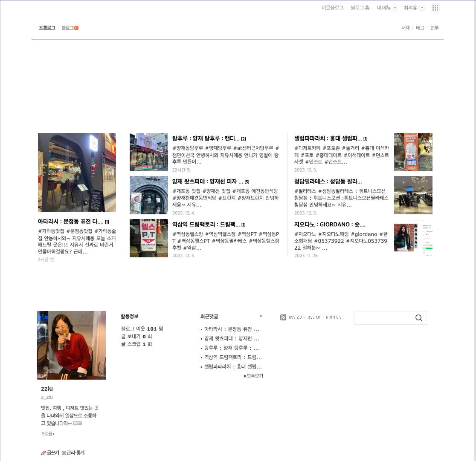The width and height of the screenshot is (476, 461).
Task: Open recent comment 셀럽파파라치 : 홍대 셀럽
Action: pyautogui.click(x=233, y=367)
